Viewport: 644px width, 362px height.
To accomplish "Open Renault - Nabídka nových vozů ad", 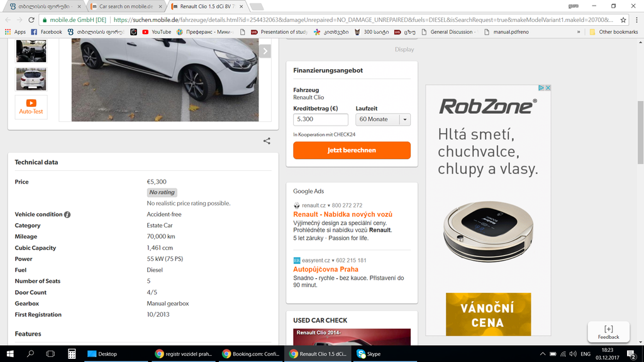I will click(x=343, y=214).
